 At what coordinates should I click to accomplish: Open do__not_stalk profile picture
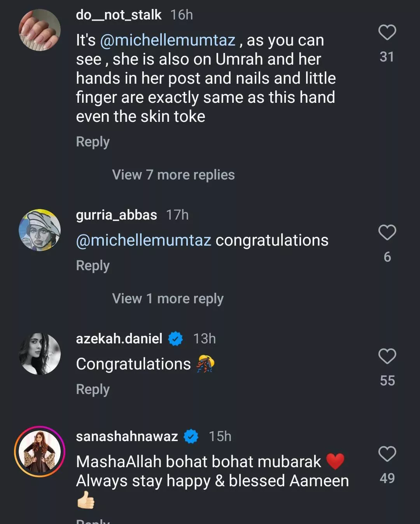tap(40, 30)
